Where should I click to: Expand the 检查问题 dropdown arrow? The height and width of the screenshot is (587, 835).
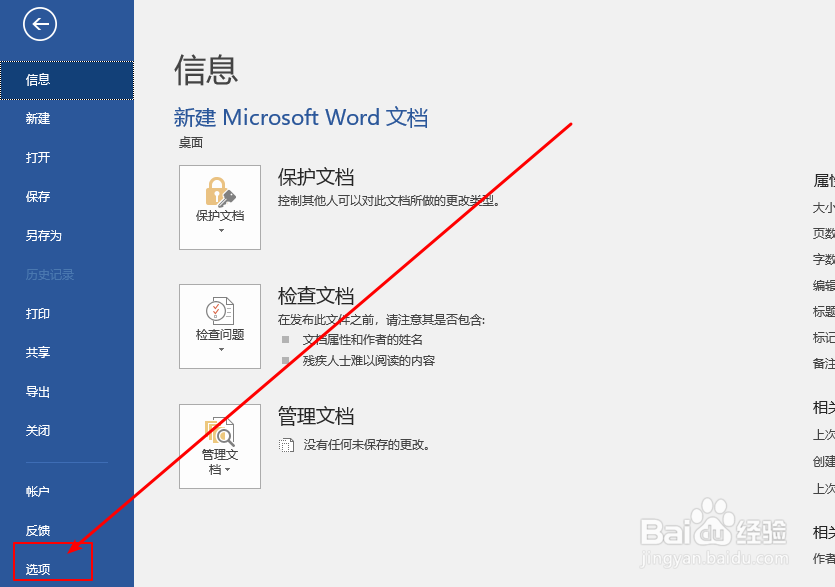tap(222, 349)
